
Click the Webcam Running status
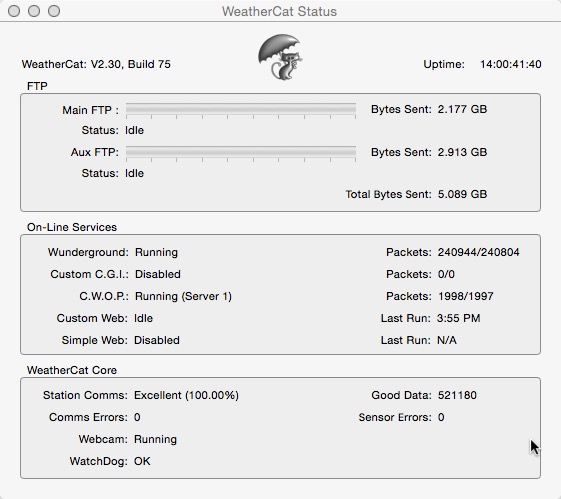[155, 440]
